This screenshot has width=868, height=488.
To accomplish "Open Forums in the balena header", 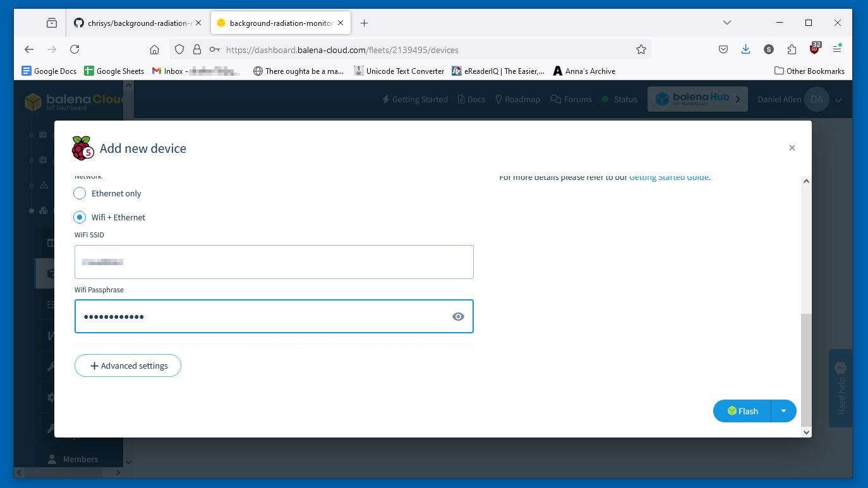I will (571, 99).
